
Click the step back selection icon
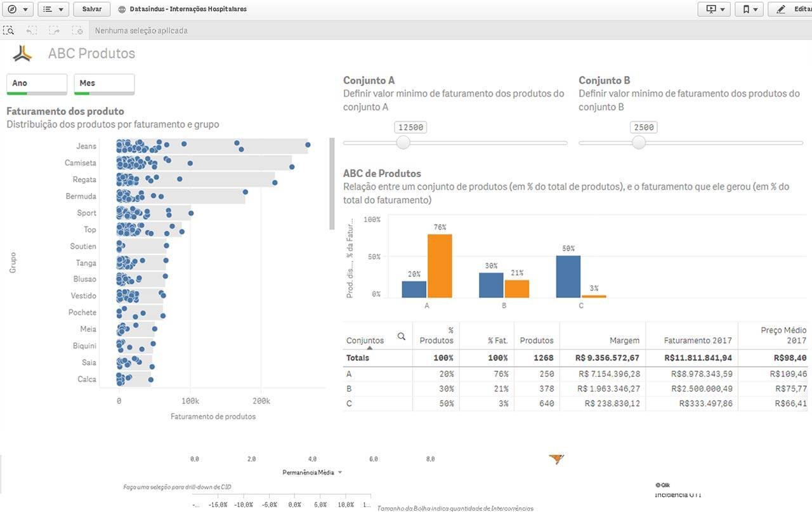[32, 30]
